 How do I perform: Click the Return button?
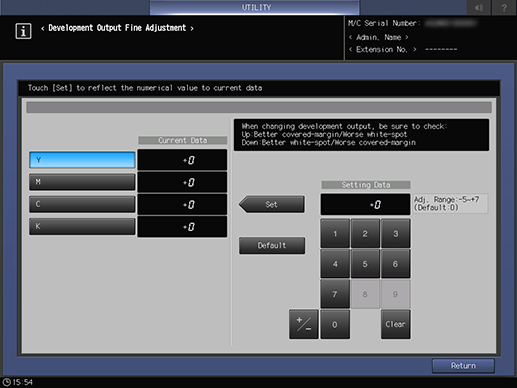click(463, 366)
